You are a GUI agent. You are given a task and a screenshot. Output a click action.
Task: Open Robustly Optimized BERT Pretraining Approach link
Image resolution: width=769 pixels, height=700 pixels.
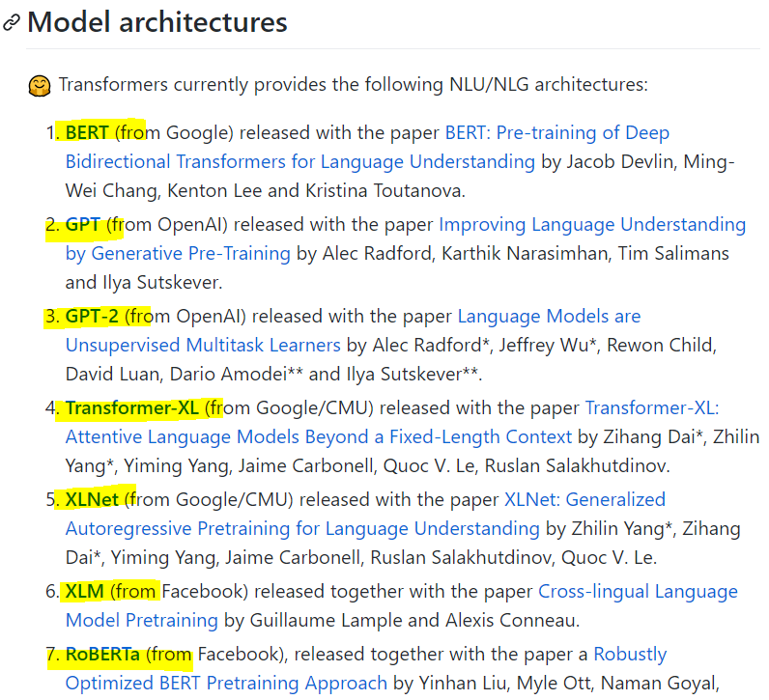tap(366, 669)
